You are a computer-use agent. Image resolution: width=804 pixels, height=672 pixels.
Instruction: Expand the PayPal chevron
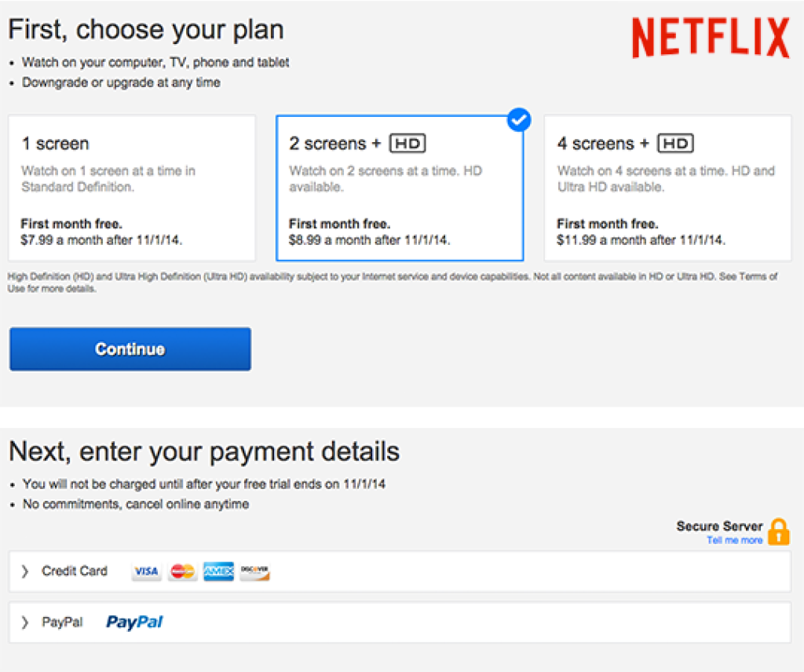click(x=24, y=623)
